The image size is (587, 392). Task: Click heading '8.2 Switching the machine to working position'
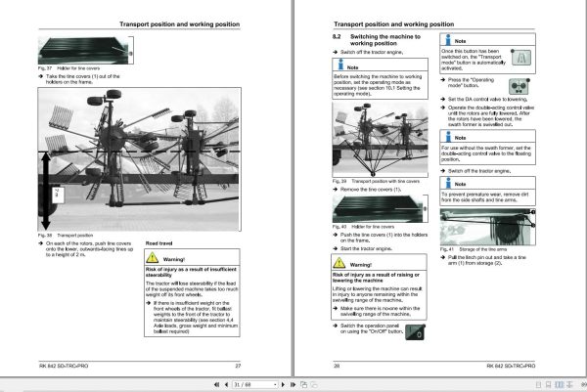377,40
